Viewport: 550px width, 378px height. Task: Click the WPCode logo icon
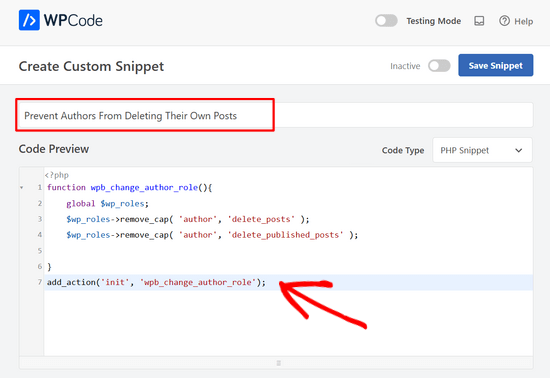(x=29, y=20)
